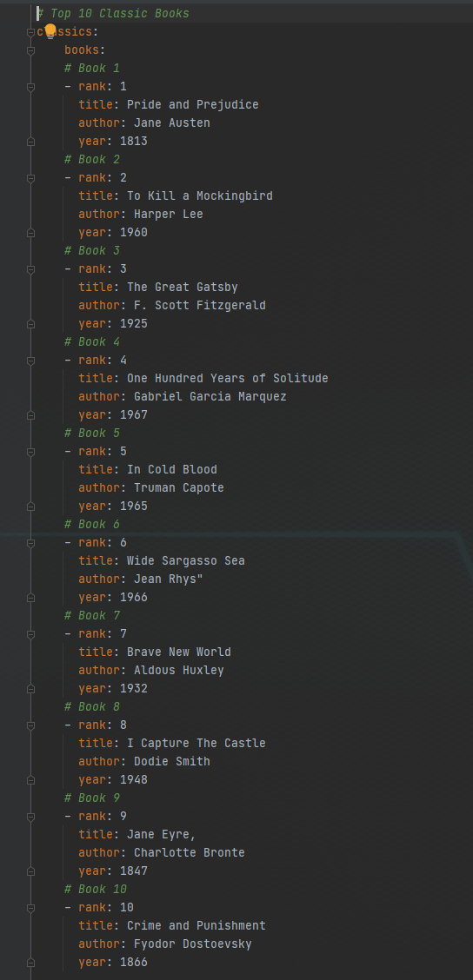Click the fold-end marker beside year: 1847
Image resolution: width=473 pixels, height=980 pixels.
(30, 872)
